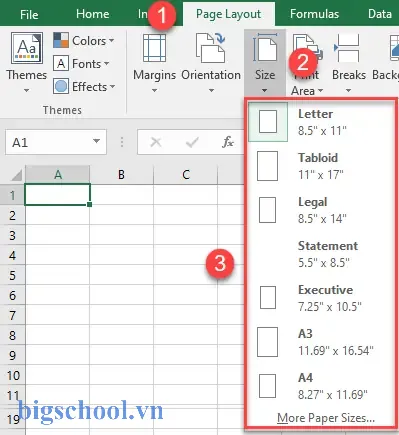The height and width of the screenshot is (435, 399).
Task: Select column B header
Action: pos(121,174)
